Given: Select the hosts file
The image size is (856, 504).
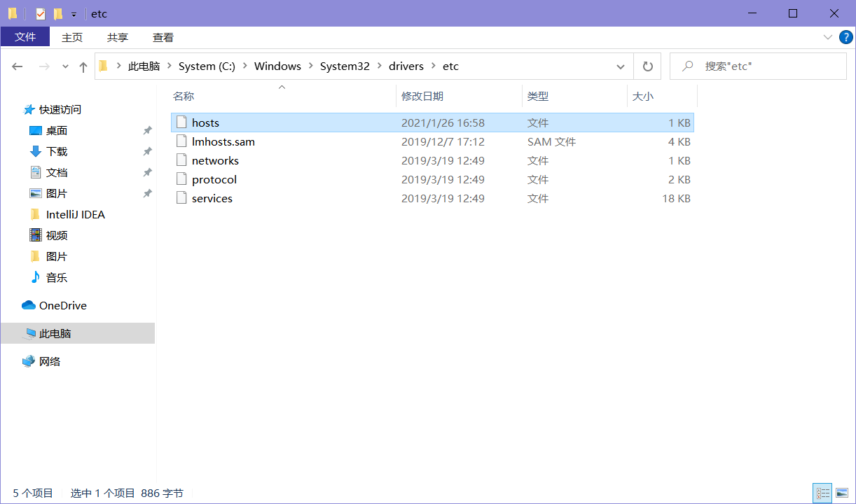Looking at the screenshot, I should 432,122.
